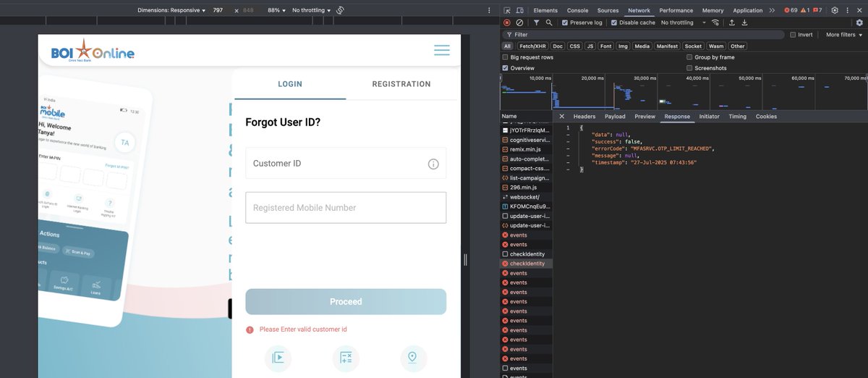The width and height of the screenshot is (868, 378).
Task: Toggle the network filter funnel icon
Action: (537, 22)
